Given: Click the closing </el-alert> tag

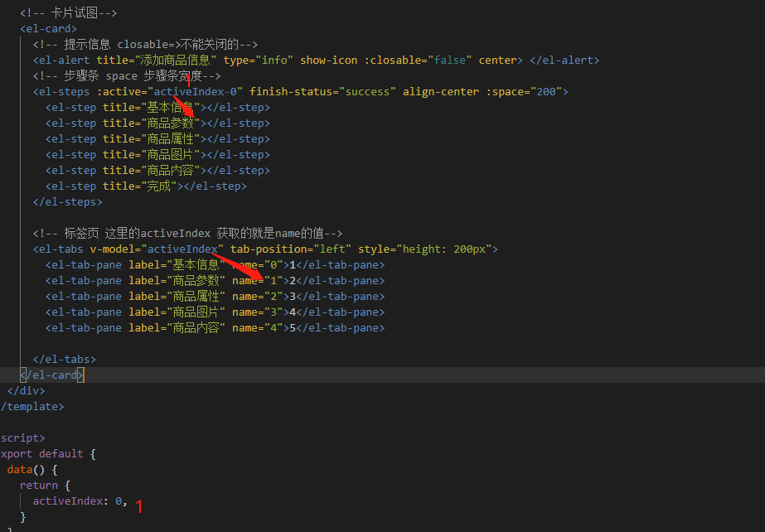Looking at the screenshot, I should pyautogui.click(x=564, y=60).
